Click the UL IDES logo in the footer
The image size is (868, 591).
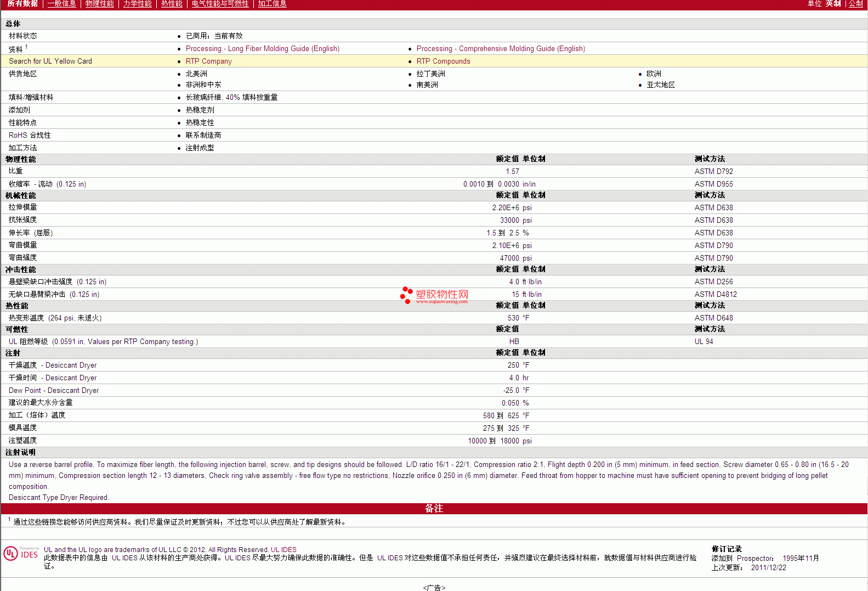21,553
